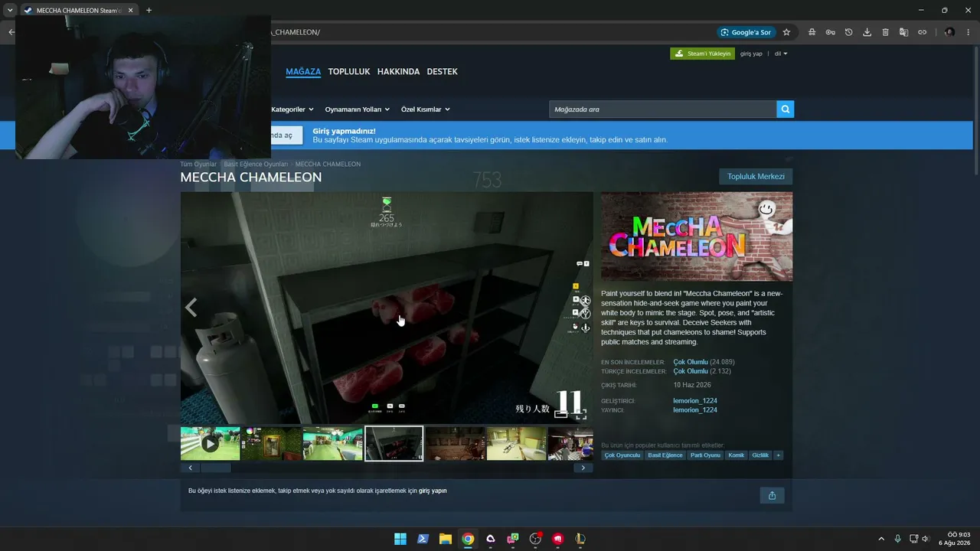Open the DESTEK menu
Image resolution: width=980 pixels, height=551 pixels.
[x=442, y=71]
